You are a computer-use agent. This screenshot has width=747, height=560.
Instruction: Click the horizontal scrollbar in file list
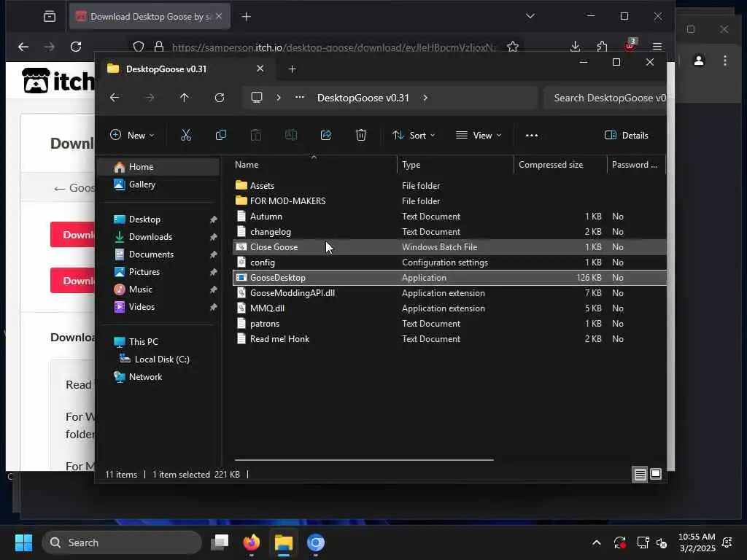(x=364, y=460)
